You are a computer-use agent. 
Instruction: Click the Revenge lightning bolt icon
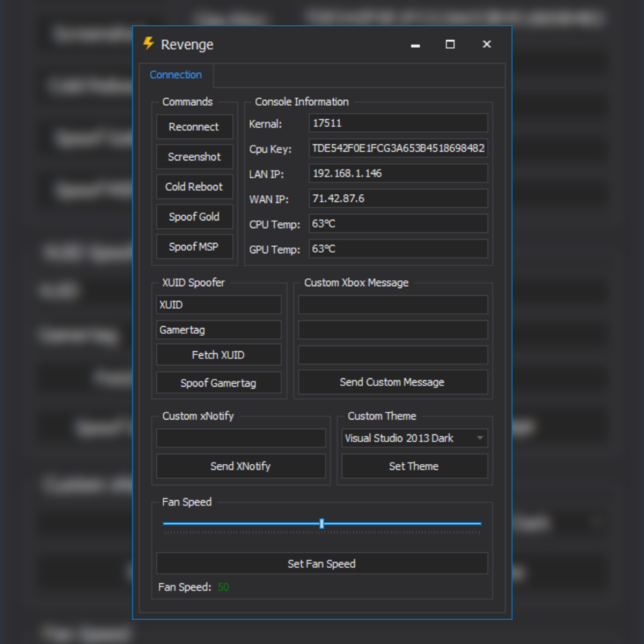point(149,43)
